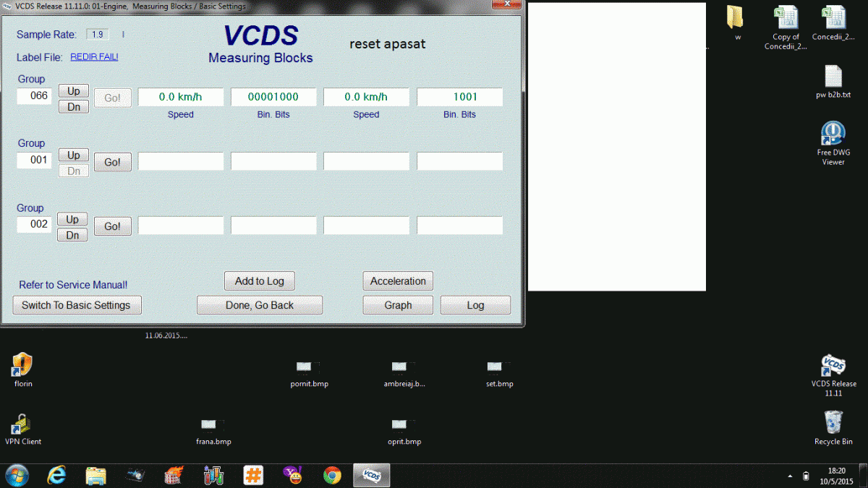Open the orange hash icon app on the taskbar
Screen dimensions: 868x488
253,475
